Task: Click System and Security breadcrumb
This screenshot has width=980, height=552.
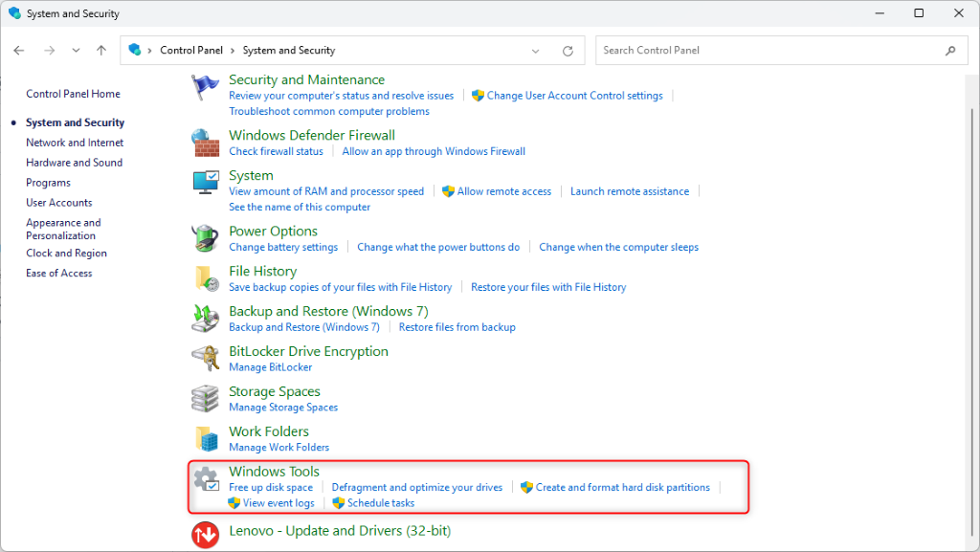Action: point(289,50)
